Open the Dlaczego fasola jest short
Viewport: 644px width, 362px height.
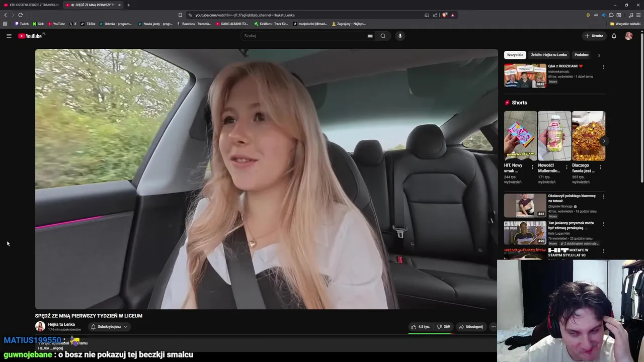coord(589,136)
